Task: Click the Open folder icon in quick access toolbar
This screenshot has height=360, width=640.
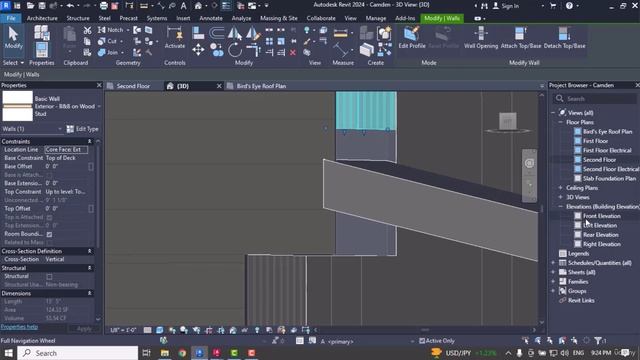Action: 30,6
